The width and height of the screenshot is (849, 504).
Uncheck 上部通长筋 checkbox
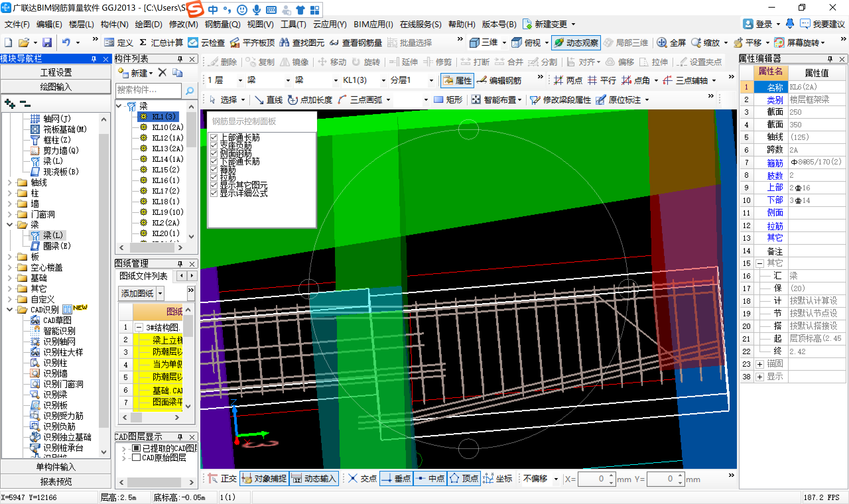tap(214, 137)
